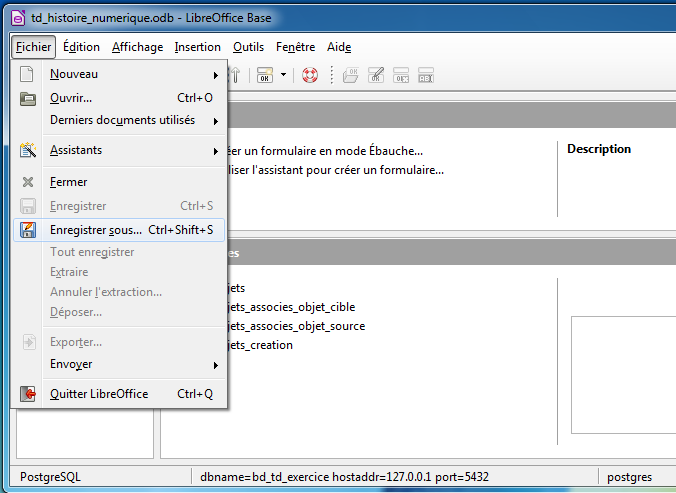Open the Édition menu
This screenshot has width=676, height=493.
(x=81, y=47)
